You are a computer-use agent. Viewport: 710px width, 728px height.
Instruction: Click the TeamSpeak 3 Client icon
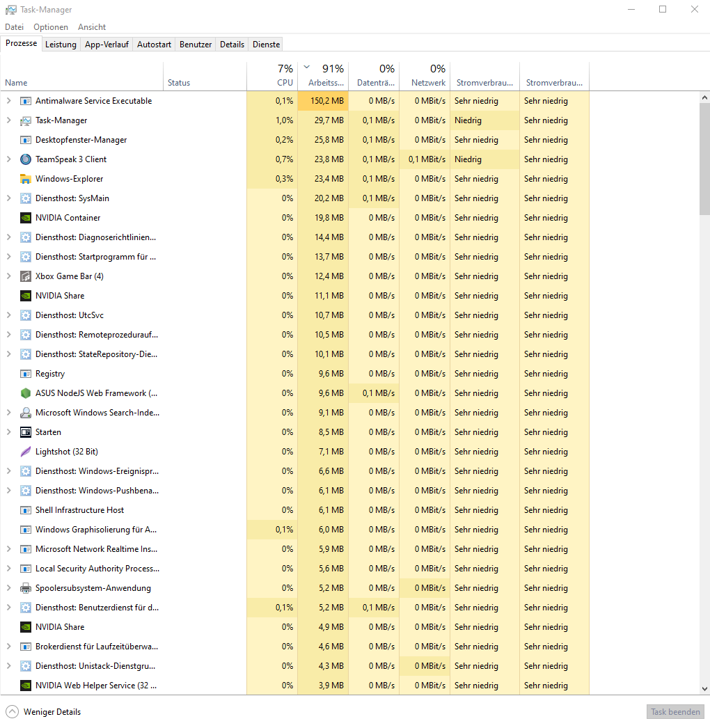click(x=26, y=159)
